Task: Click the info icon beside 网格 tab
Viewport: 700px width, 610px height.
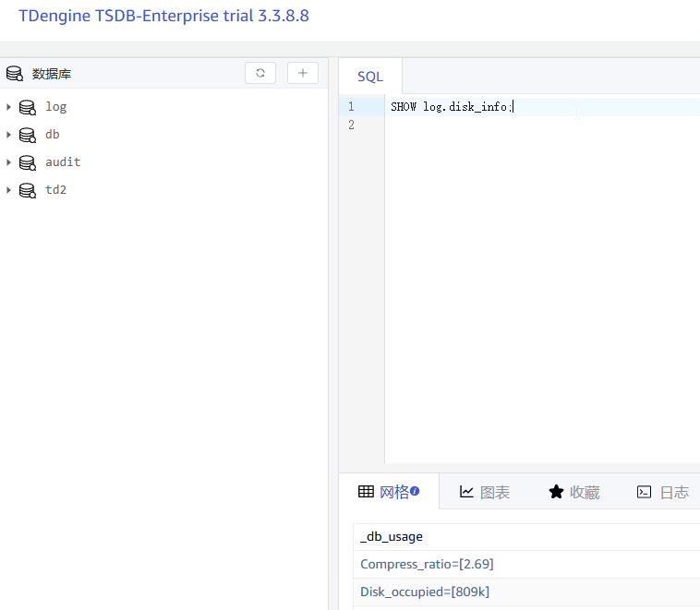Action: click(x=415, y=491)
